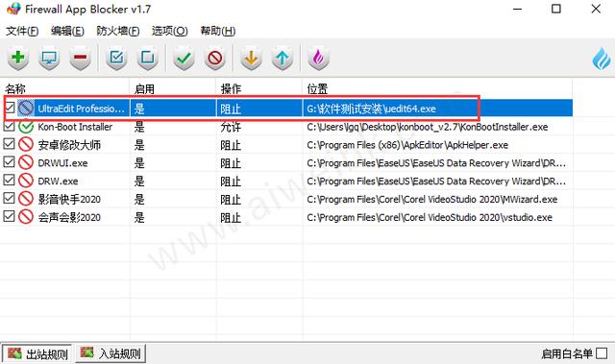Click 是 enabled value of DRW.exe row
The width and height of the screenshot is (615, 364).
[139, 181]
